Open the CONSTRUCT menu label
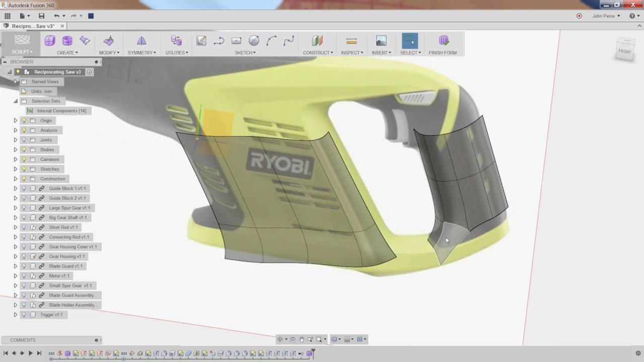644x362 pixels. 318,53
